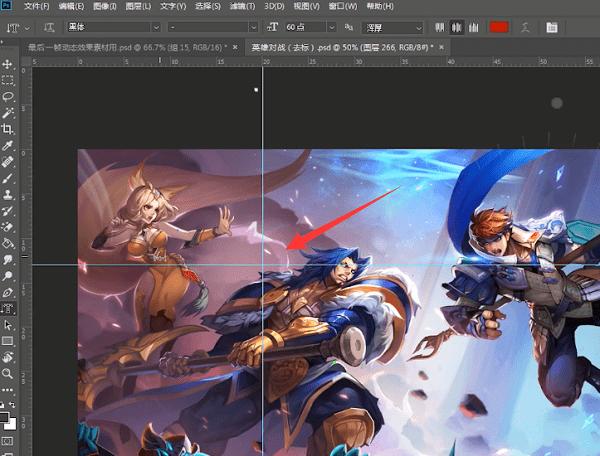
Task: Open the 文字(Y) menu
Action: pyautogui.click(x=173, y=6)
